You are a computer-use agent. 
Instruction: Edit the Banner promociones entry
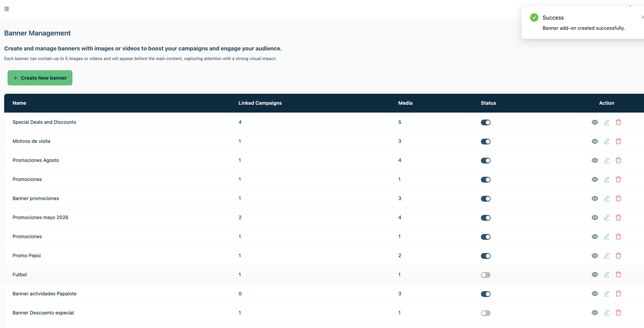pyautogui.click(x=607, y=198)
